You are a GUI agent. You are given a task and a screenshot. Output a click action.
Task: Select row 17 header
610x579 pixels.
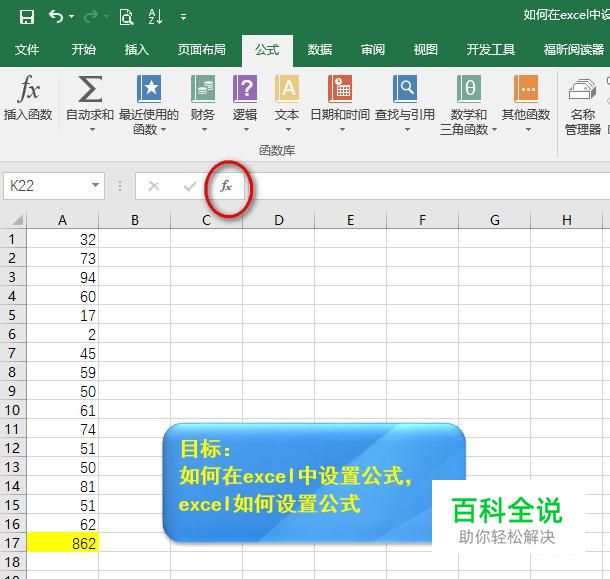coord(12,543)
